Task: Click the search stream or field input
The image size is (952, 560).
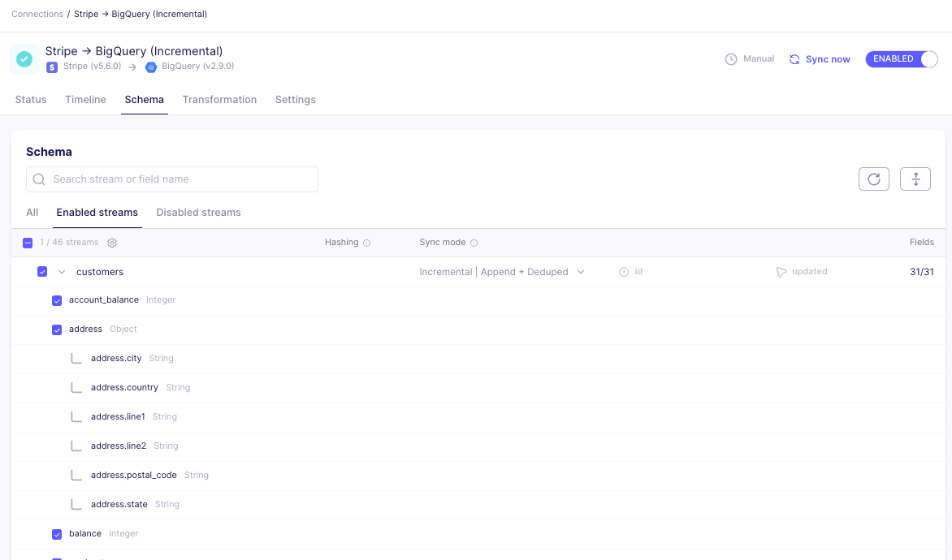Action: click(x=172, y=179)
